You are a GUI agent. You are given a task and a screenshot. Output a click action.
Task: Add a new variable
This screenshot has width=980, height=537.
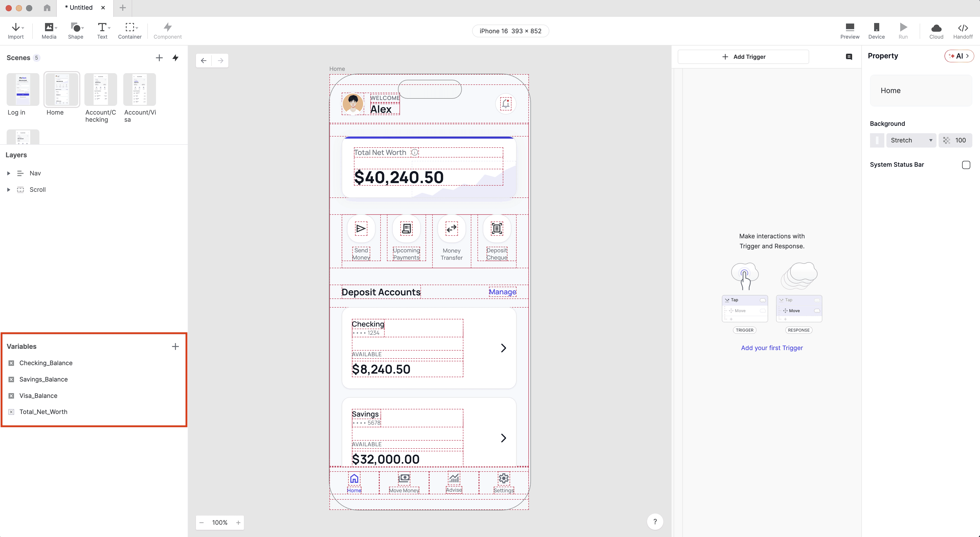pyautogui.click(x=175, y=346)
